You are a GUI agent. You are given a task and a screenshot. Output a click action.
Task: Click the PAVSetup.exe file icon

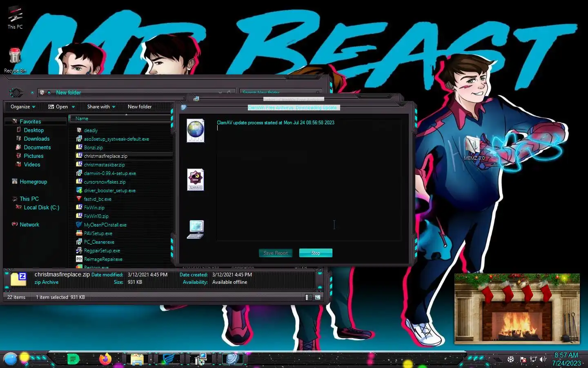pyautogui.click(x=79, y=233)
